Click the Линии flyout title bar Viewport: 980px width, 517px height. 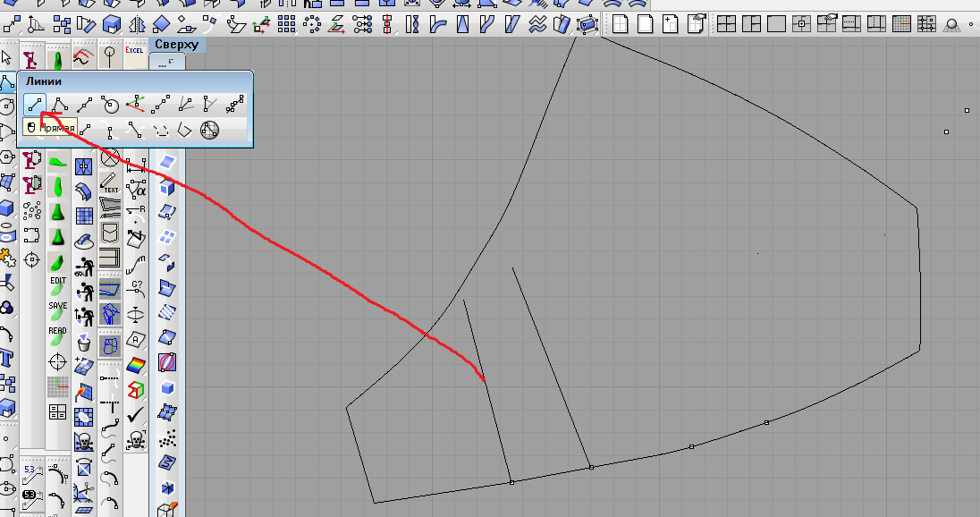click(135, 81)
